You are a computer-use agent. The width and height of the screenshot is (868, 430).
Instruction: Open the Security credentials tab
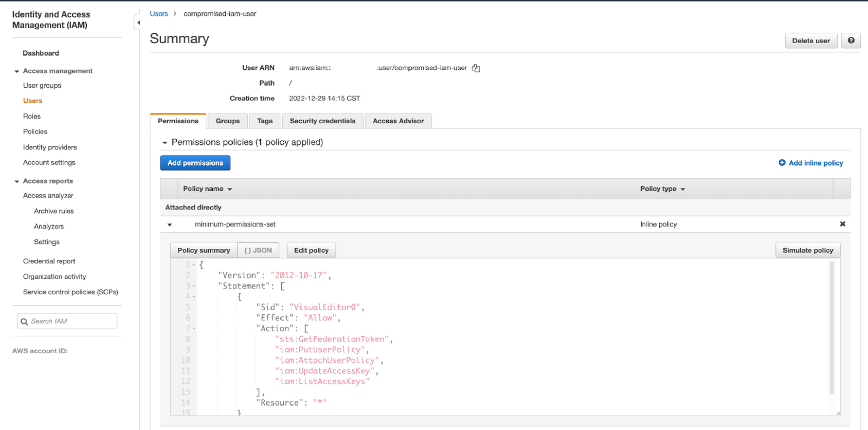pyautogui.click(x=322, y=121)
